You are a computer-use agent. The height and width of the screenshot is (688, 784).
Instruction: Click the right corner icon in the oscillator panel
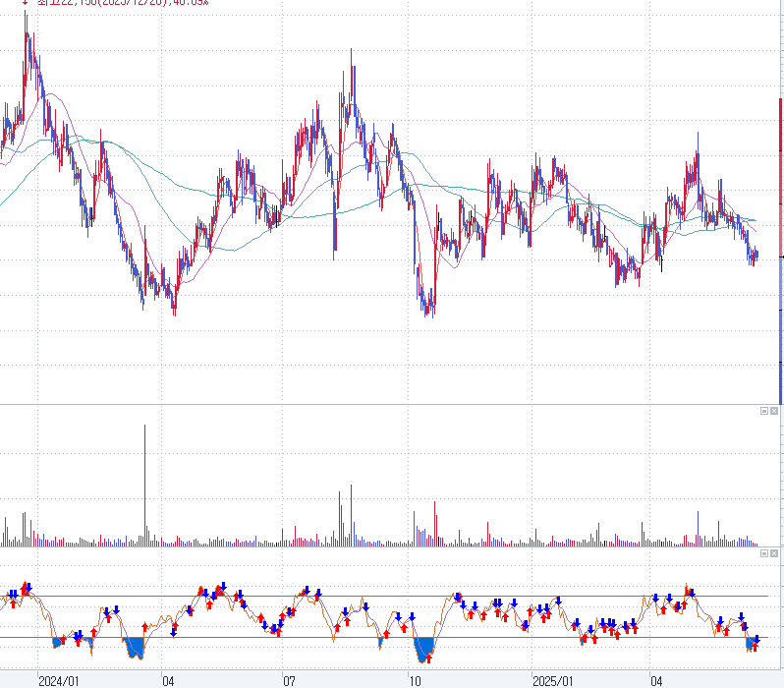tap(774, 554)
